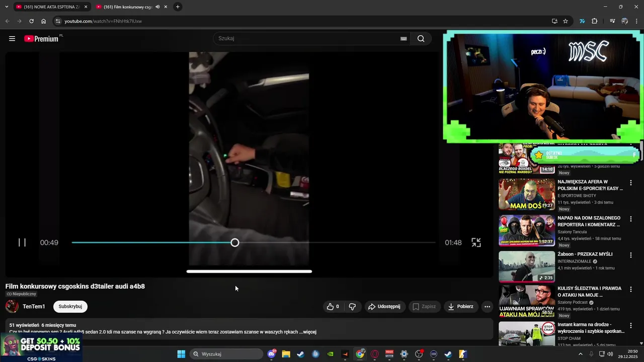The image size is (644, 362).
Task: Mute the audio icon on the Film konkursowy tab
Action: pos(157,7)
